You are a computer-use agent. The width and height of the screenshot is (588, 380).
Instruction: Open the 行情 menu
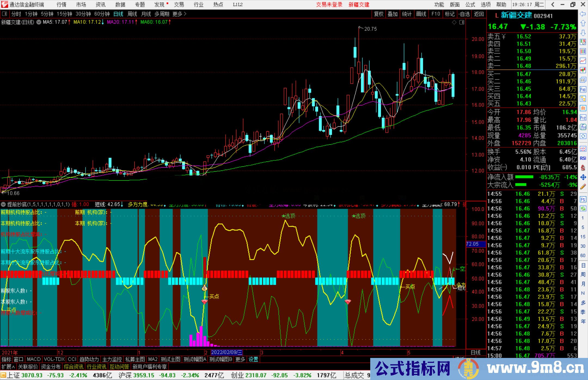click(x=62, y=4)
